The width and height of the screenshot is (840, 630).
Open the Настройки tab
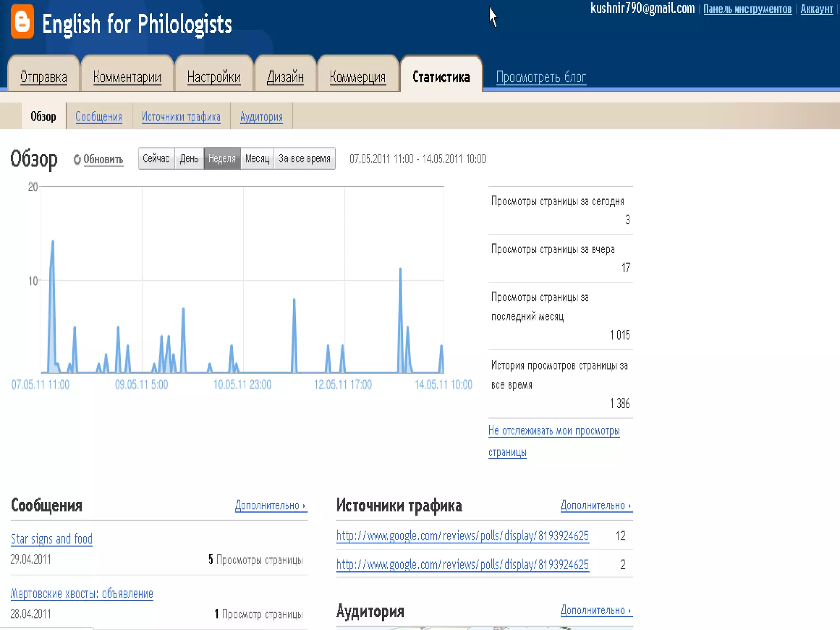coord(214,77)
